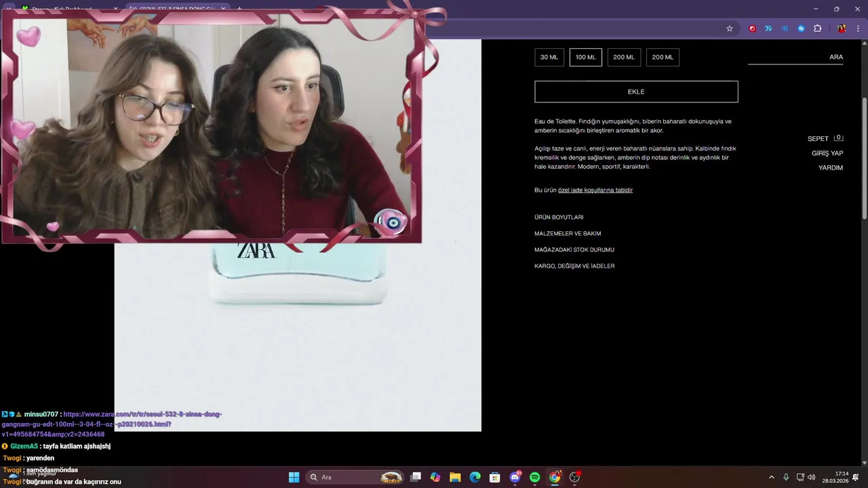This screenshot has height=488, width=868.
Task: Click the EKLE add-to-cart button
Action: coord(636,91)
